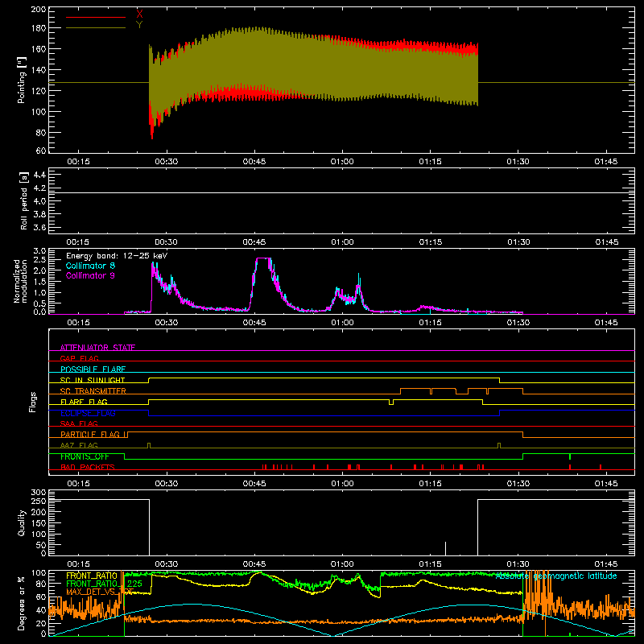Click the FLARE_FLAG label

point(84,402)
